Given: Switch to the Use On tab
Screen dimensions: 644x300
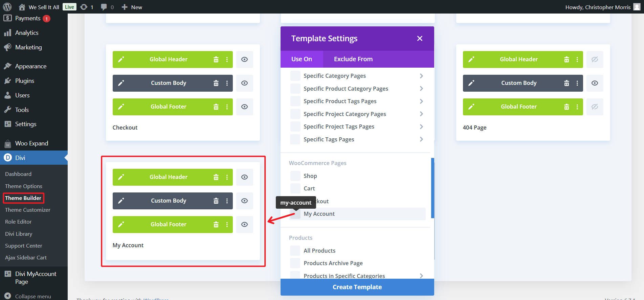Looking at the screenshot, I should coord(302,59).
